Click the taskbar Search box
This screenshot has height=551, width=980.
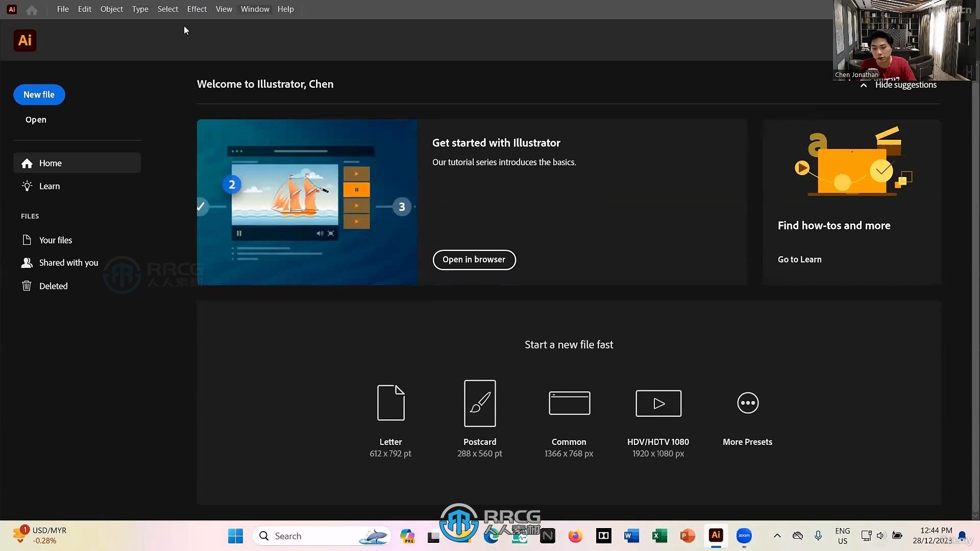[x=322, y=536]
